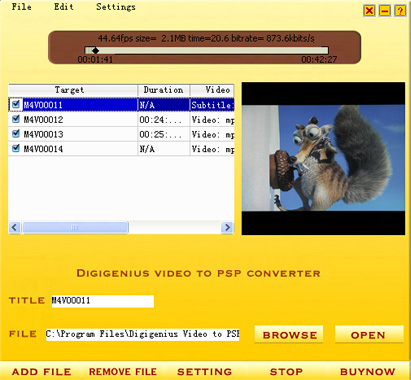
Task: Toggle the M4V00014 checkbox
Action: pos(15,148)
